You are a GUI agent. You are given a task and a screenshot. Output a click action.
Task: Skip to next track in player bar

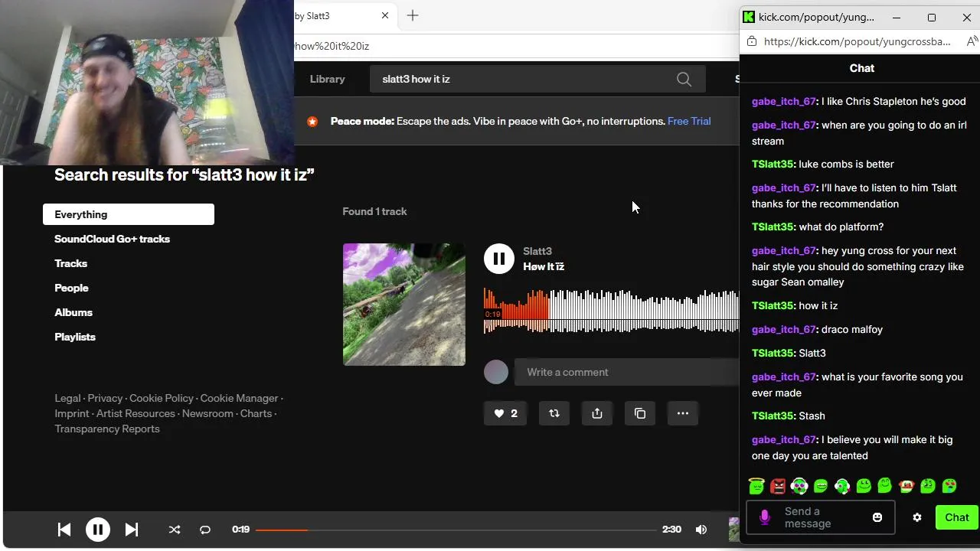(x=132, y=530)
